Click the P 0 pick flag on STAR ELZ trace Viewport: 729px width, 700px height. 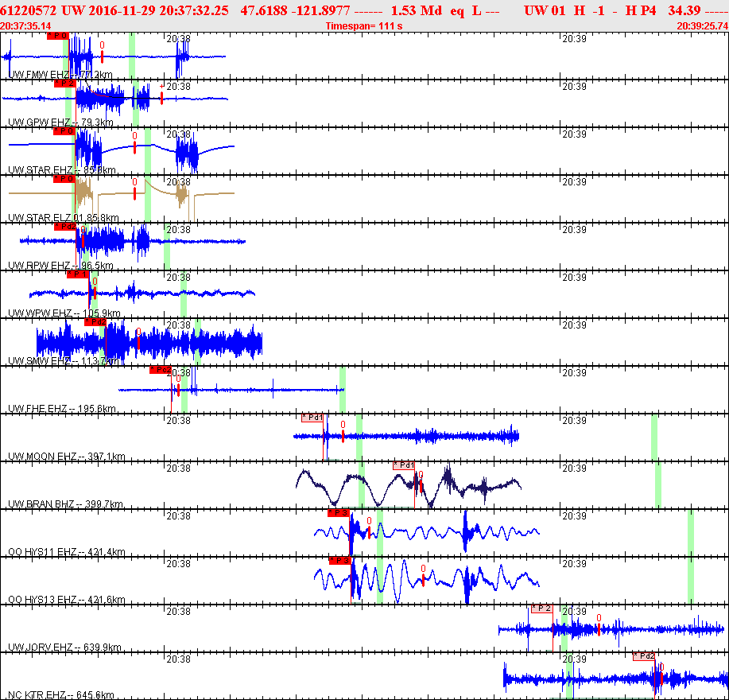64,179
